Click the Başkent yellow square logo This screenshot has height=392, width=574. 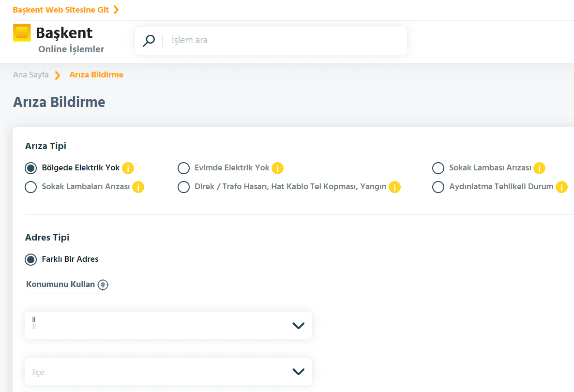point(22,32)
